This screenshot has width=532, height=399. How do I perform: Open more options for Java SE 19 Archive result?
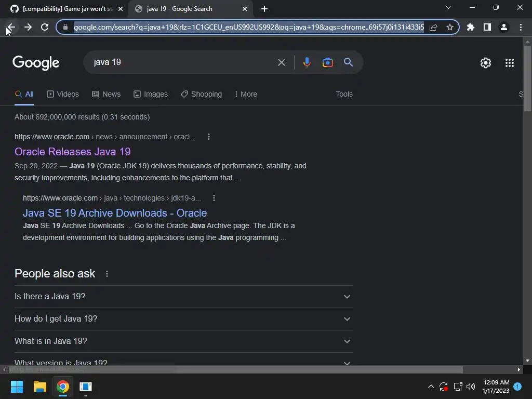click(214, 198)
